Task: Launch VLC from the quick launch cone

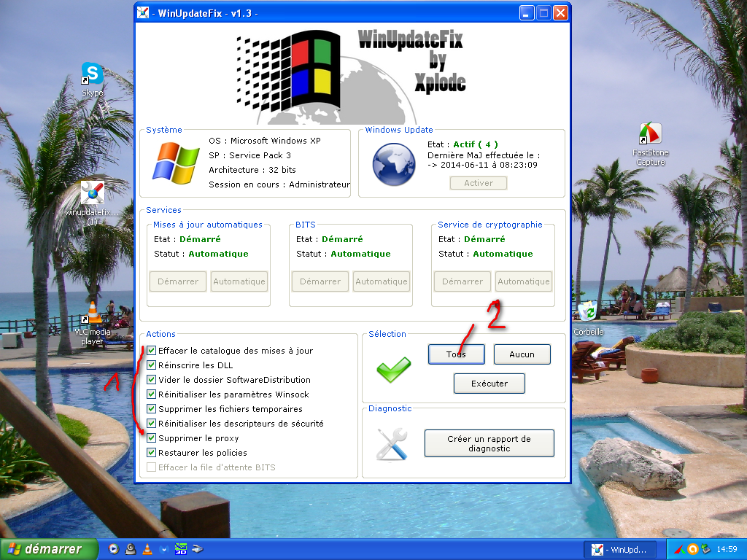Action: tap(147, 549)
